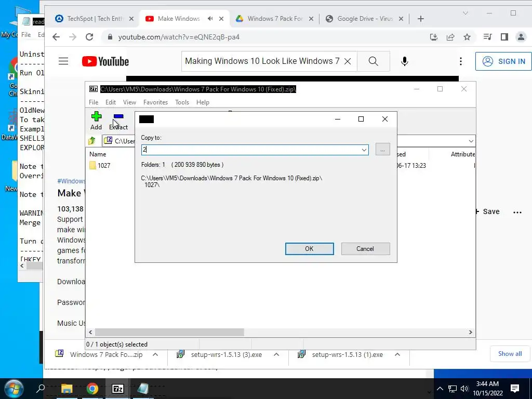
Task: Expand options for Windows 7 Pack zip download
Action: click(x=155, y=354)
